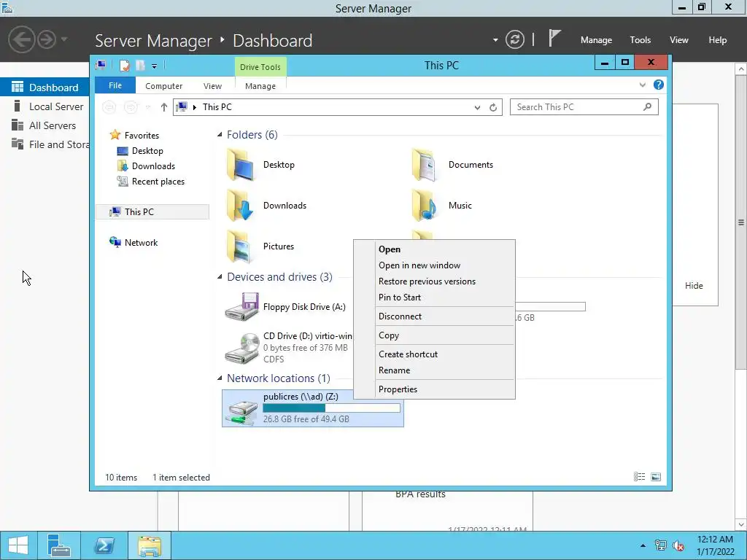Screen dimensions: 747x560
Task: Open Customize Quick Access Toolbar dropdown
Action: pyautogui.click(x=155, y=66)
